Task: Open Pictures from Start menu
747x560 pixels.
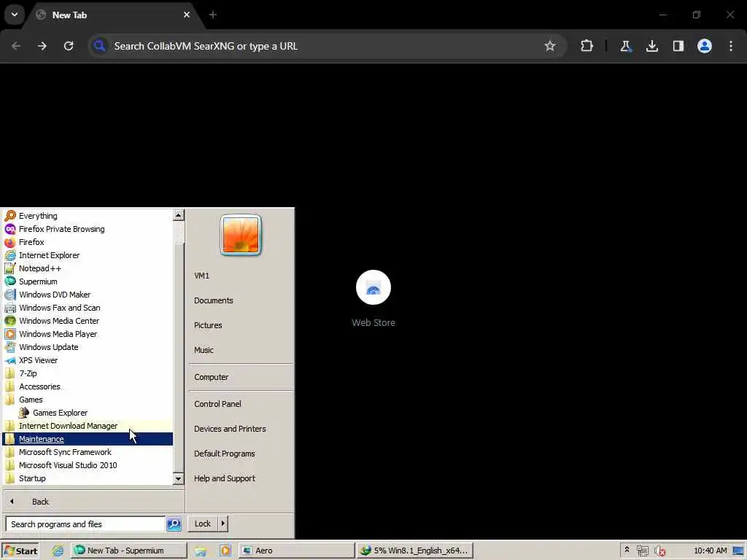Action: click(x=241, y=325)
